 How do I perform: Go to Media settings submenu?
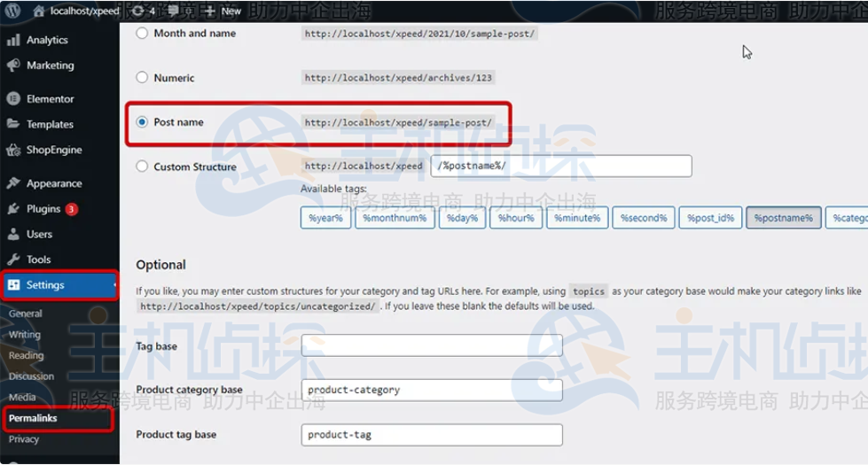pos(22,397)
